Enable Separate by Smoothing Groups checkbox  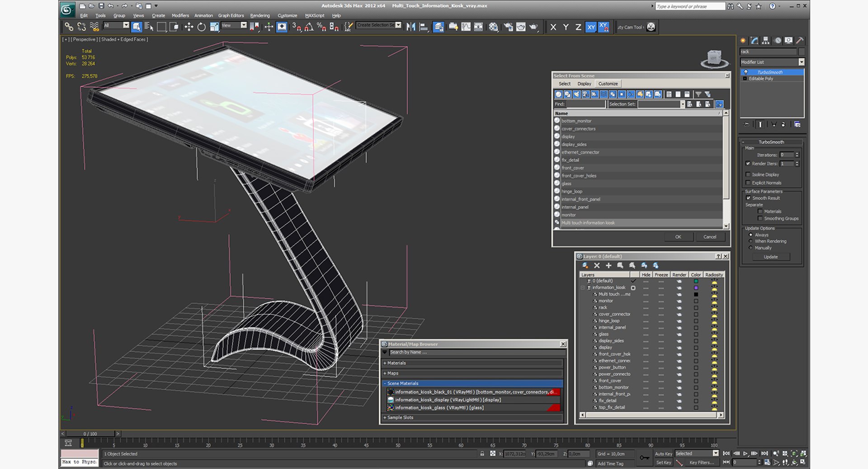tap(760, 218)
